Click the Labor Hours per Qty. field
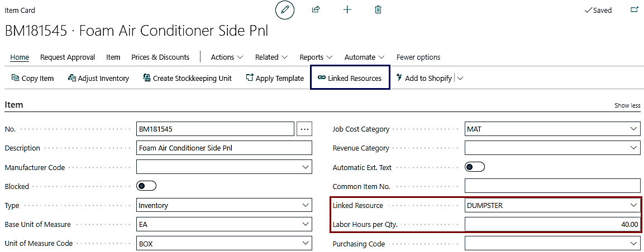This screenshot has width=644, height=252. tap(552, 224)
